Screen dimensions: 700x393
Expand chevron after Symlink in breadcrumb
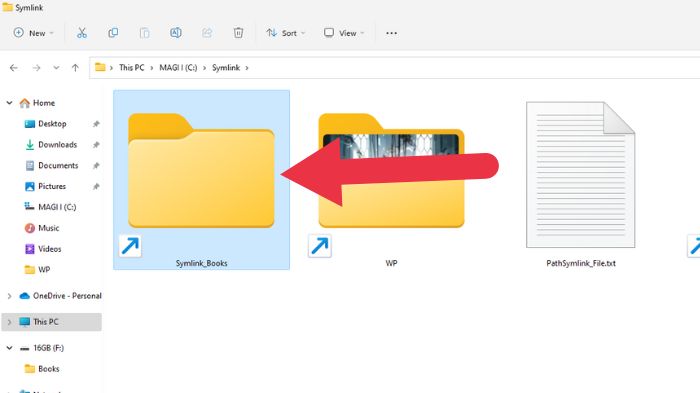coord(247,68)
